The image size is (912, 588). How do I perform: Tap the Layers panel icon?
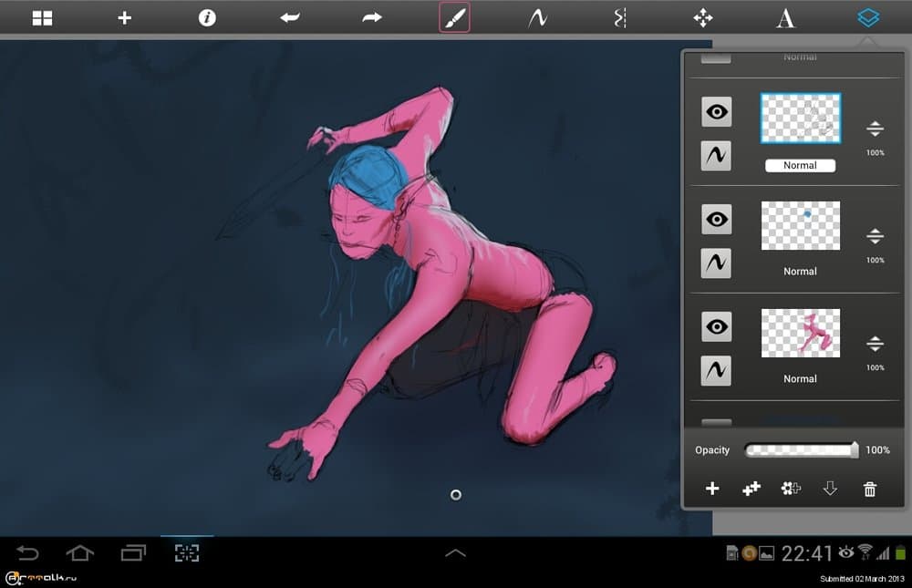867,16
